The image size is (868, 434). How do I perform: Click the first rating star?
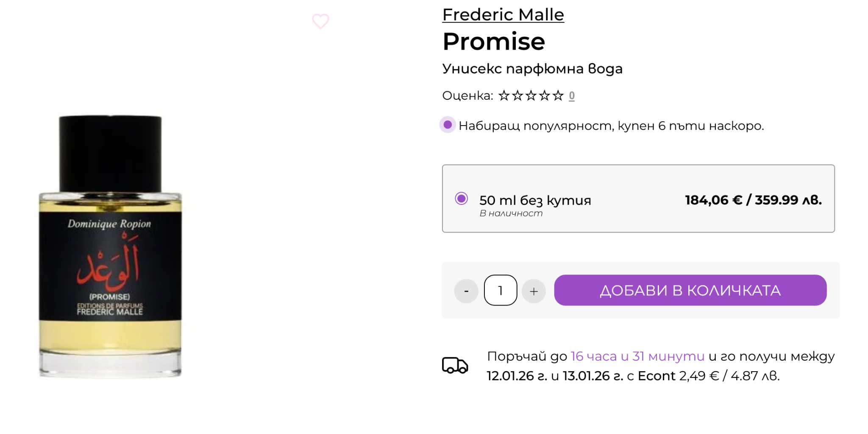504,96
